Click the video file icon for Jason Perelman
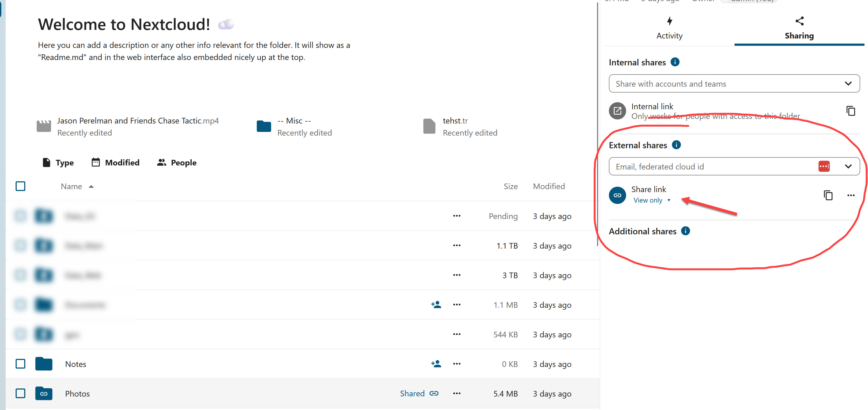The image size is (868, 410). pos(44,126)
